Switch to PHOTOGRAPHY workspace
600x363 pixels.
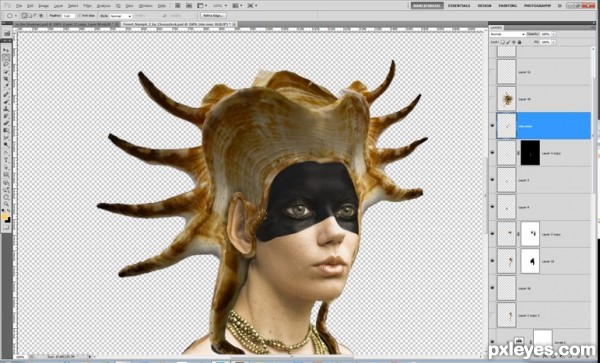tap(537, 6)
